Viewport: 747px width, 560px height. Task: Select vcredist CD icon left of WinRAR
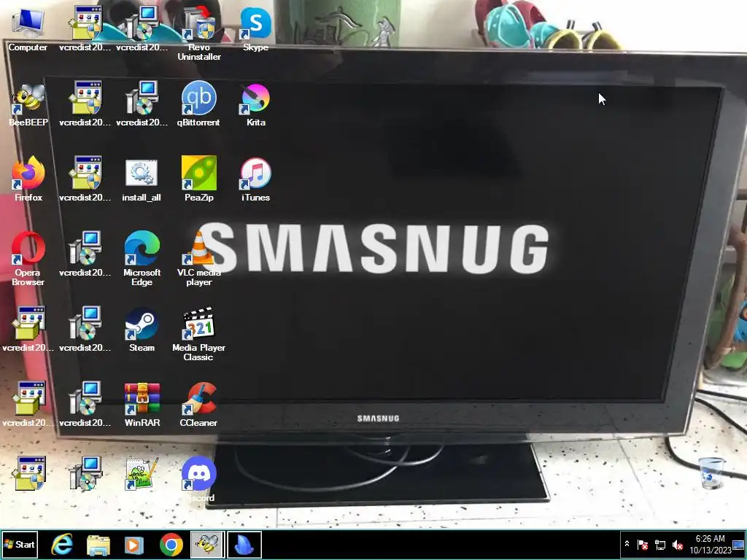coord(85,405)
